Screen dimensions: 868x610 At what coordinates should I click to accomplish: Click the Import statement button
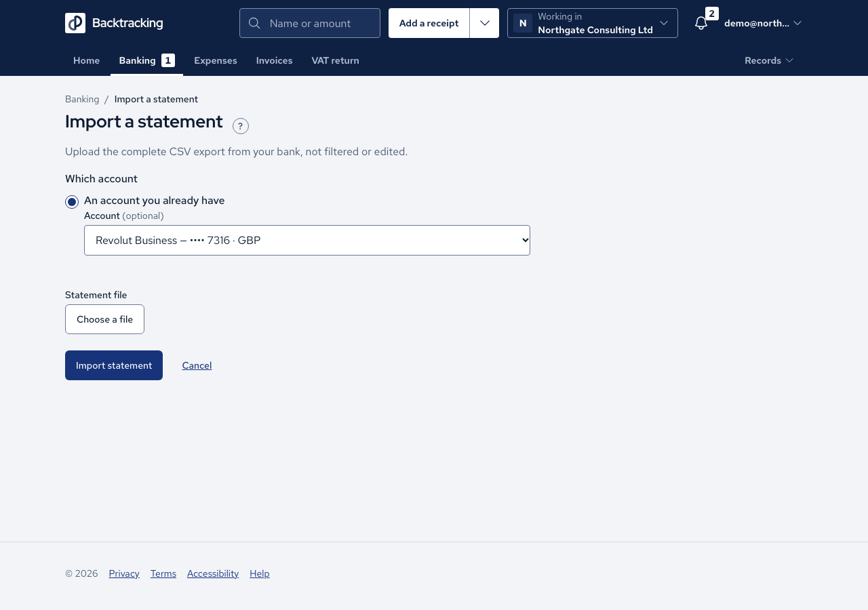click(114, 365)
